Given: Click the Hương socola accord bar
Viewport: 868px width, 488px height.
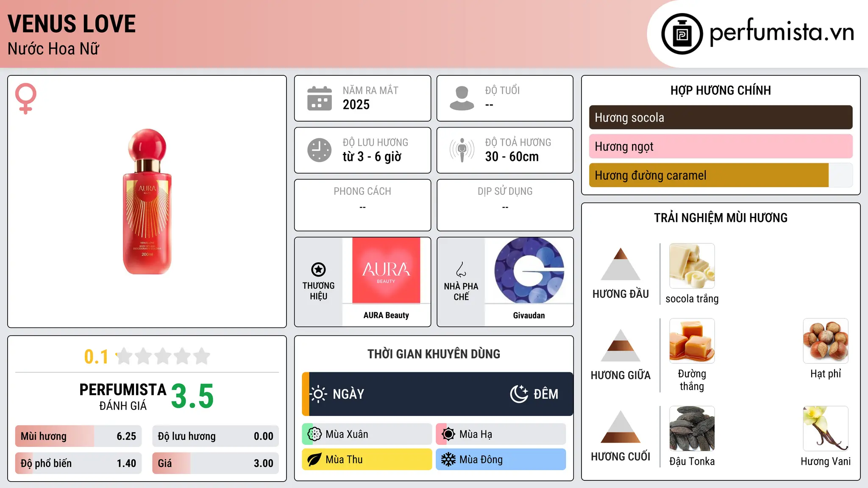Looking at the screenshot, I should (721, 117).
